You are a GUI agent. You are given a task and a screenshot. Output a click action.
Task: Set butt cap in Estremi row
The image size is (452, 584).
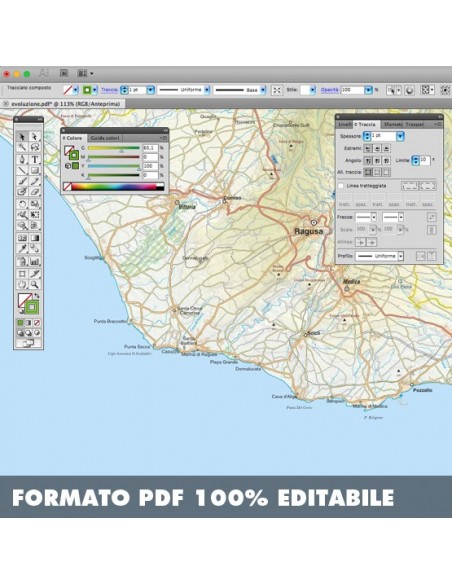tap(367, 149)
